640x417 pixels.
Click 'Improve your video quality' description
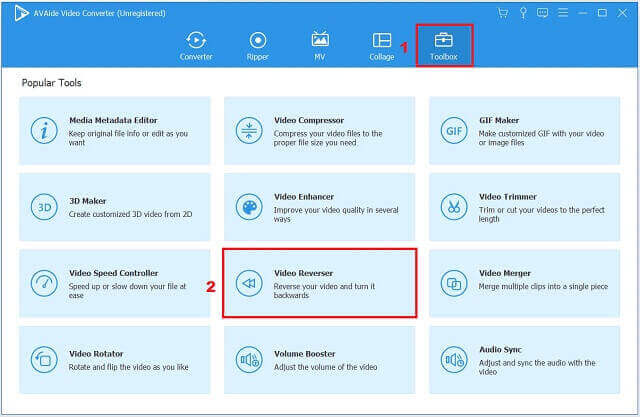(336, 214)
